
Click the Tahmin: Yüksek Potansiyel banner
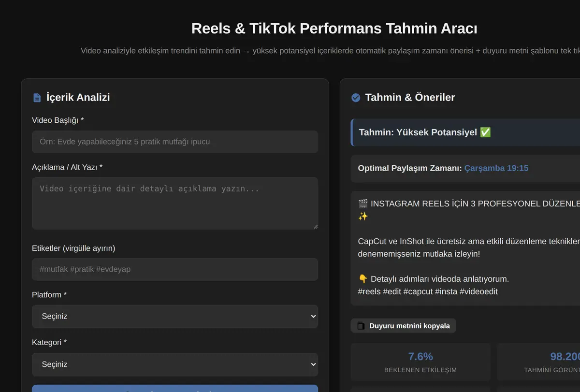point(465,132)
